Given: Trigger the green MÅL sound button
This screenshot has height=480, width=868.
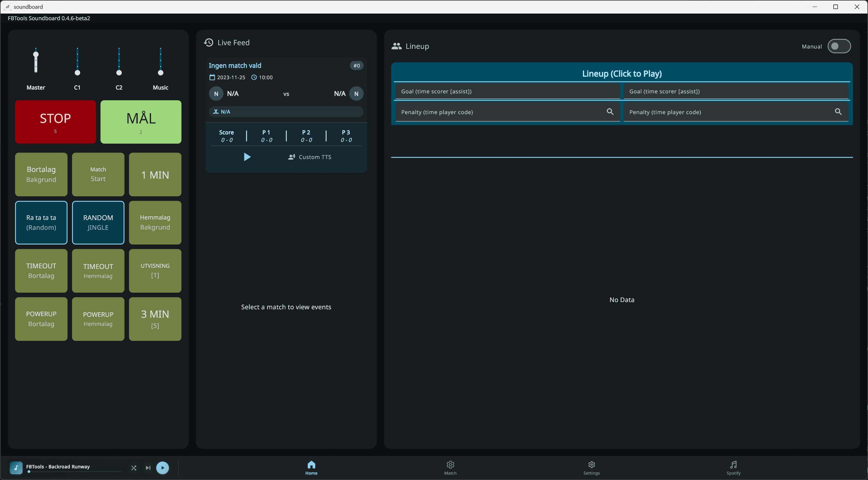Looking at the screenshot, I should pos(141,122).
